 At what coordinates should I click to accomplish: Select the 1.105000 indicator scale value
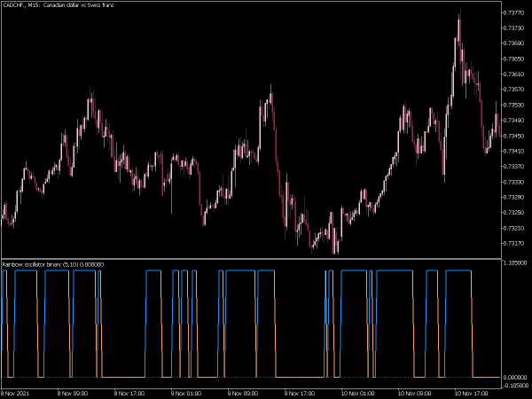pyautogui.click(x=515, y=263)
